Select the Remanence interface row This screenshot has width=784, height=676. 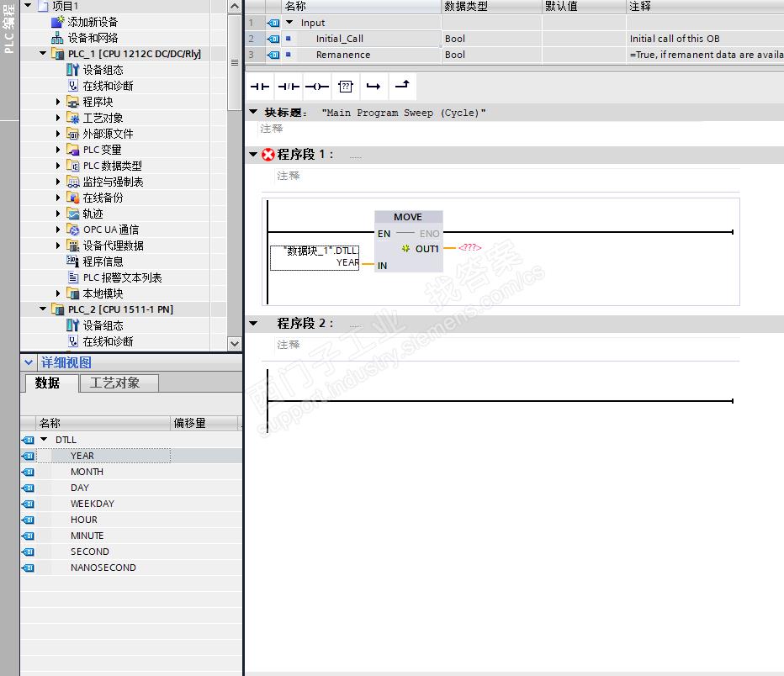515,55
